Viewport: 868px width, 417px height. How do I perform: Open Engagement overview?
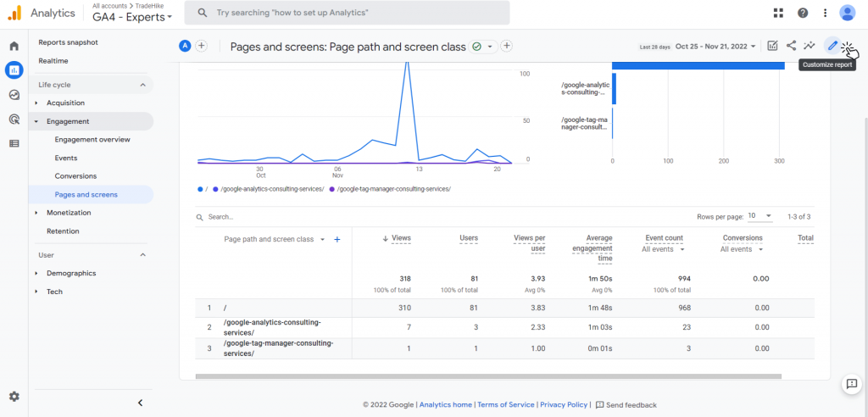coord(92,140)
